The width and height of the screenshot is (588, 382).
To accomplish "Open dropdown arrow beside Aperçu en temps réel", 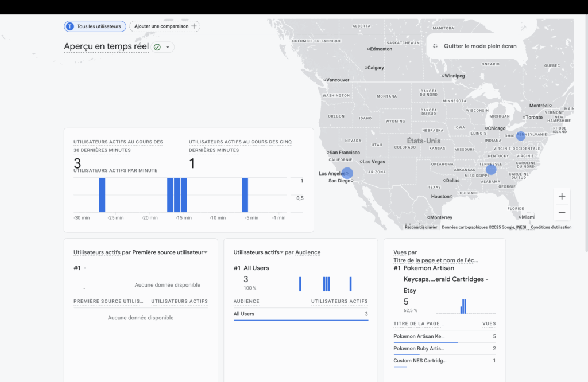I will (x=168, y=47).
